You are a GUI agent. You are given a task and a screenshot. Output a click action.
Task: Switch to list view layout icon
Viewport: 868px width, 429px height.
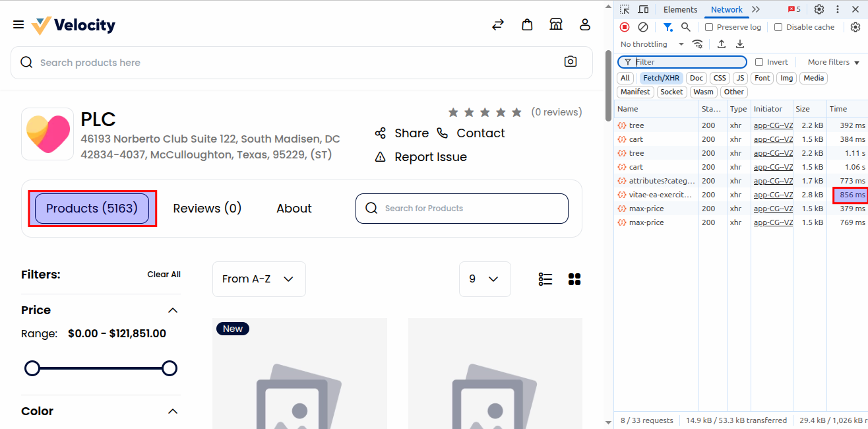pos(545,279)
